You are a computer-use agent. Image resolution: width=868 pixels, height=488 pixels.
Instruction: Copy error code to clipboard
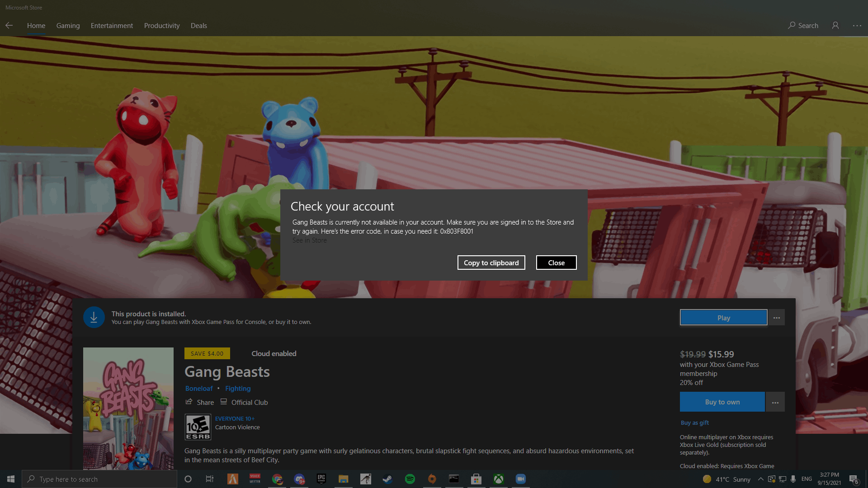491,262
